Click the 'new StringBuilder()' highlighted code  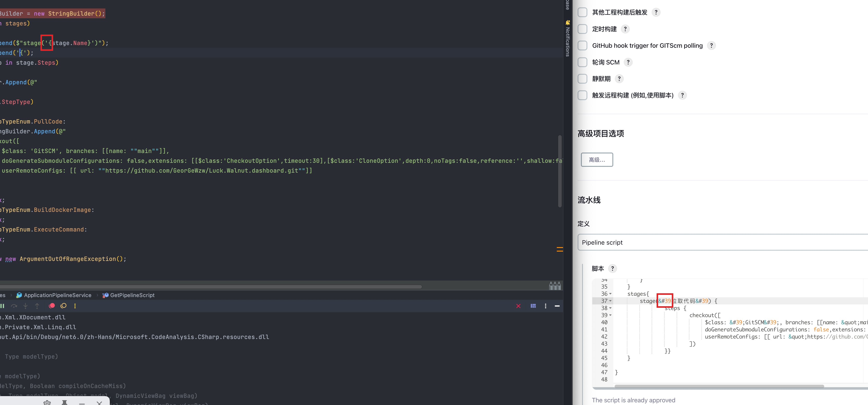[69, 13]
